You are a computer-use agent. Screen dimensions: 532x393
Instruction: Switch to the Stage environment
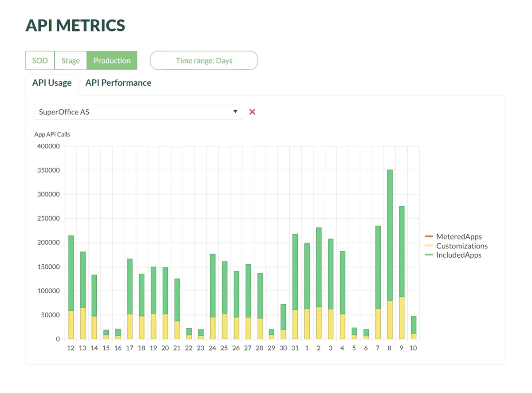(x=71, y=61)
